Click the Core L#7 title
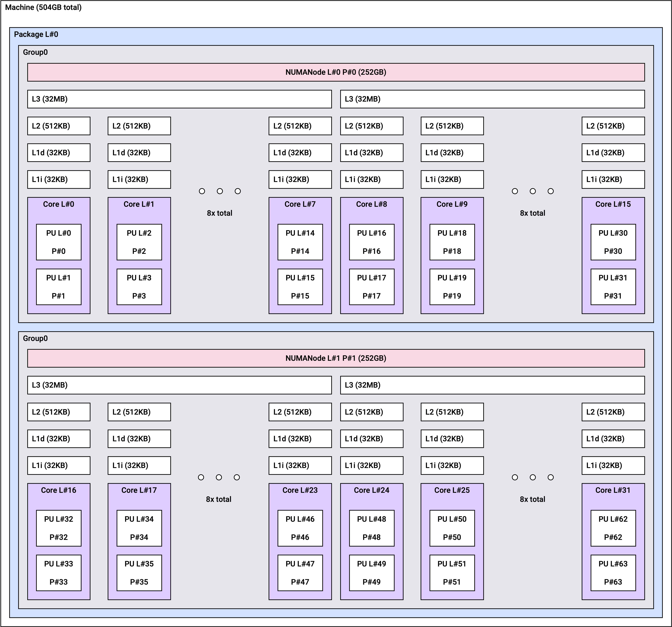 (x=300, y=204)
